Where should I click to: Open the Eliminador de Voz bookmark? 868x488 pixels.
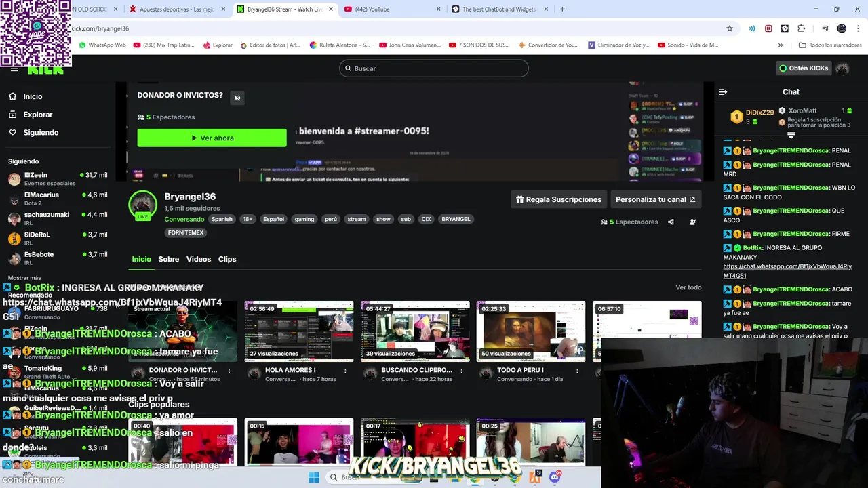click(x=618, y=45)
